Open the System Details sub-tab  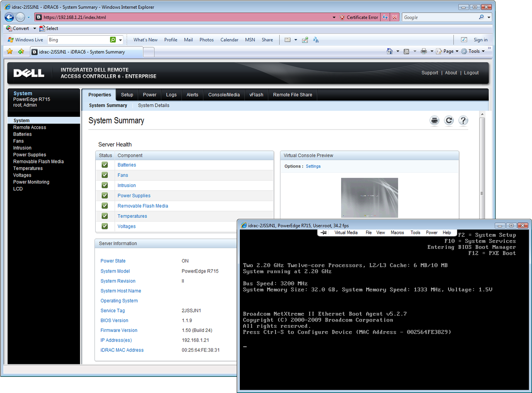[x=154, y=106]
